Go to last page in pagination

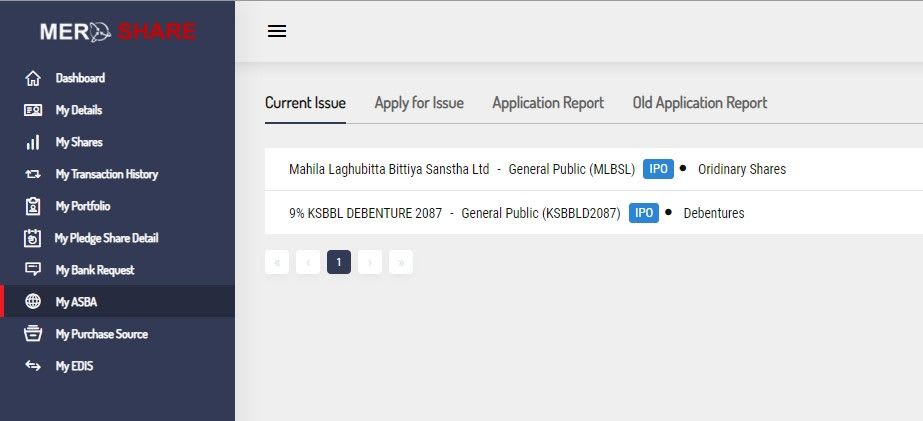[x=401, y=262]
